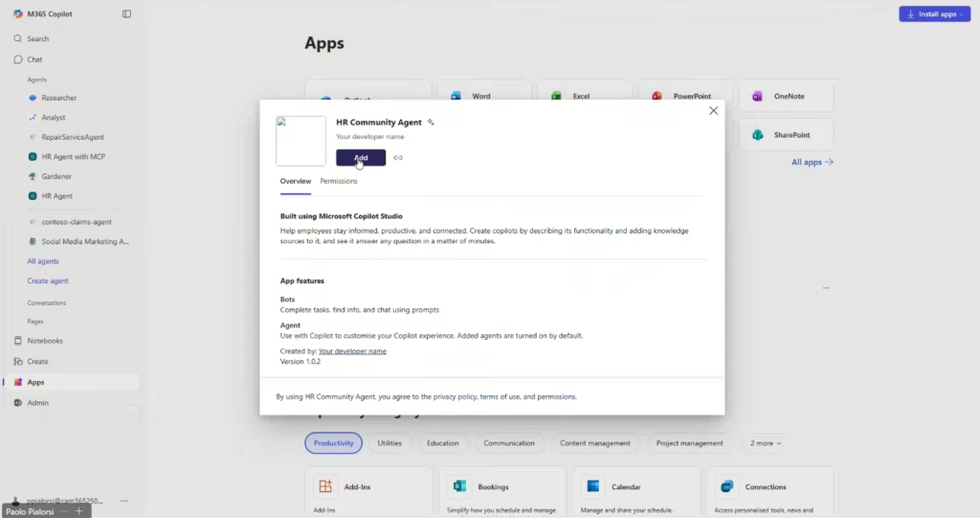Select the Project management category filter
Image resolution: width=980 pixels, height=518 pixels.
(689, 443)
